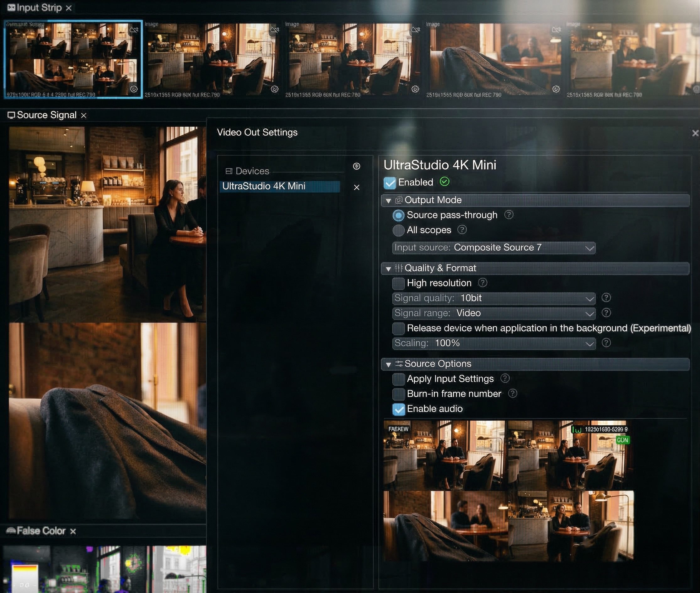Open help for the Signal quality setting
The width and height of the screenshot is (700, 593).
606,298
